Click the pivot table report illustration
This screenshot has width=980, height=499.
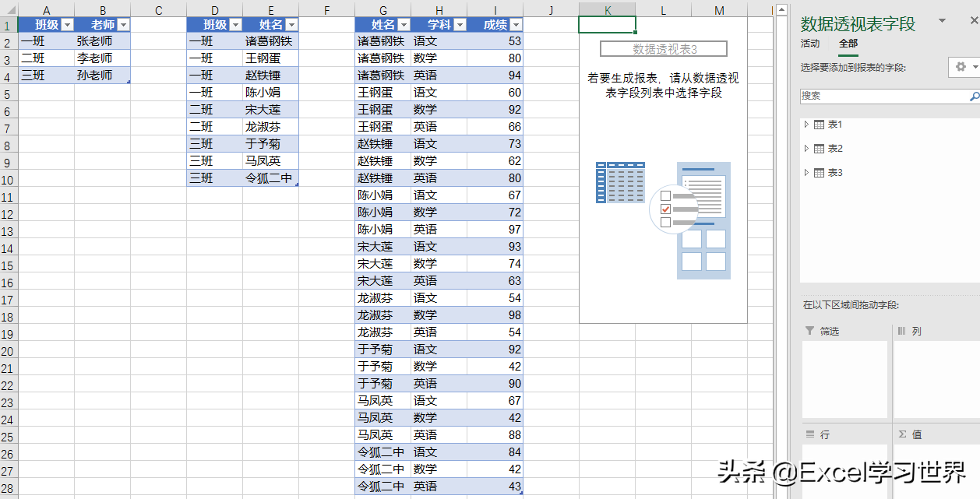click(x=664, y=220)
